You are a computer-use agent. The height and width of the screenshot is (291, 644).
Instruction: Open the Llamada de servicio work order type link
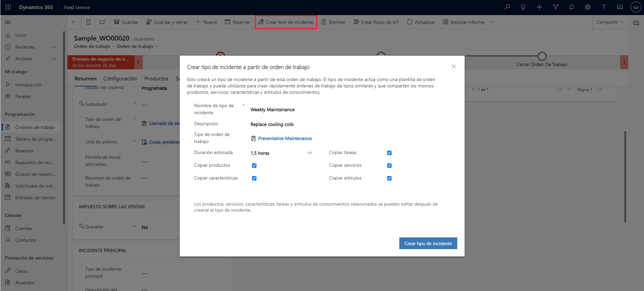164,123
